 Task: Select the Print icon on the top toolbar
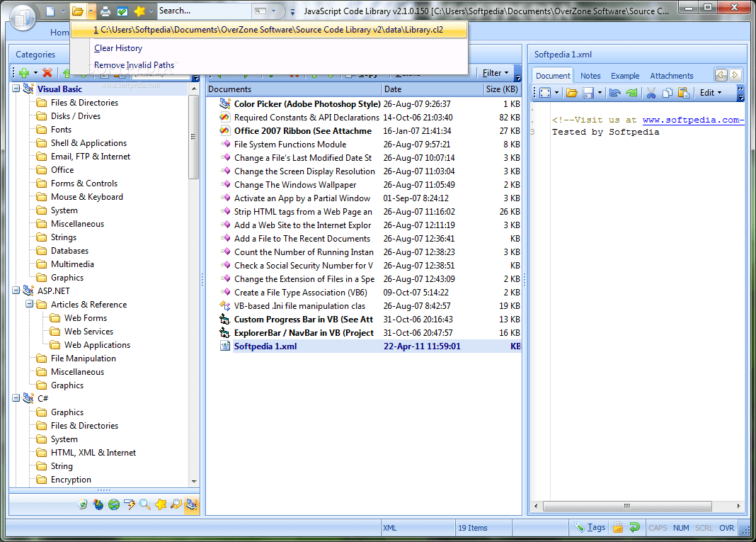pos(105,11)
